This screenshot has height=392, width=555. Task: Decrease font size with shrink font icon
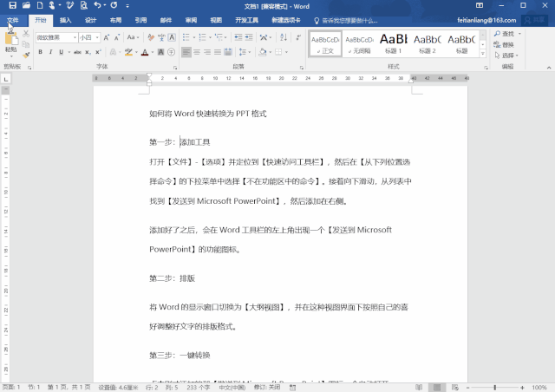point(117,37)
